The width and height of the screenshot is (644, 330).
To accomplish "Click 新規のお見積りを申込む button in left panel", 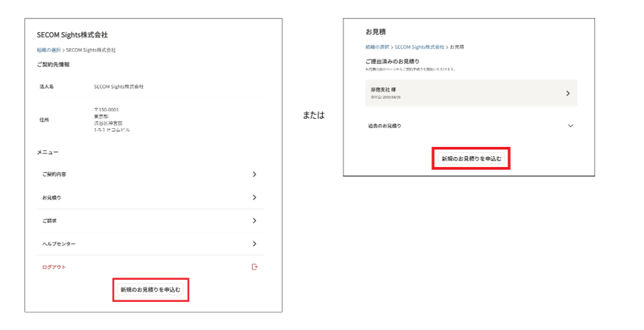I will [150, 290].
